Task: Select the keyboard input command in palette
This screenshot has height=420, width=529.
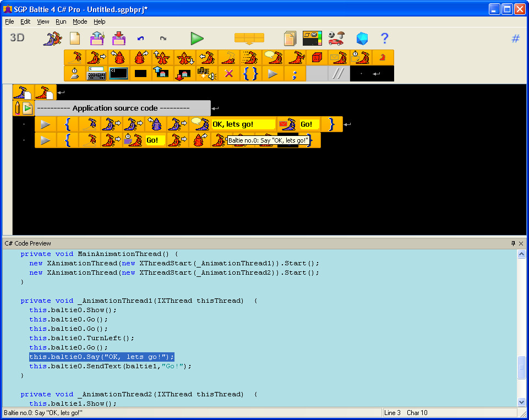Action: (x=97, y=74)
